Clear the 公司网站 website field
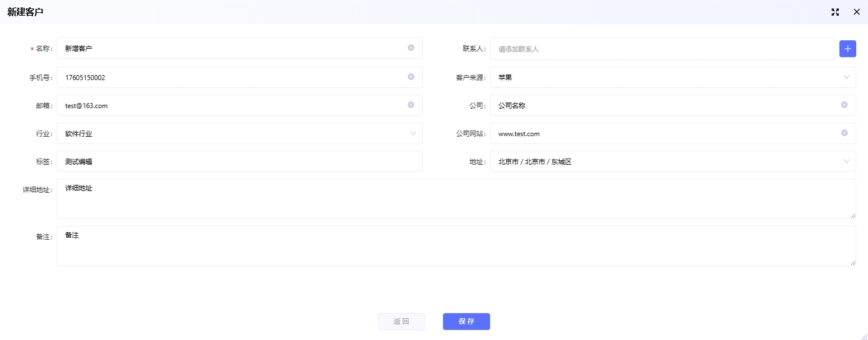Image resolution: width=868 pixels, height=340 pixels. point(844,133)
